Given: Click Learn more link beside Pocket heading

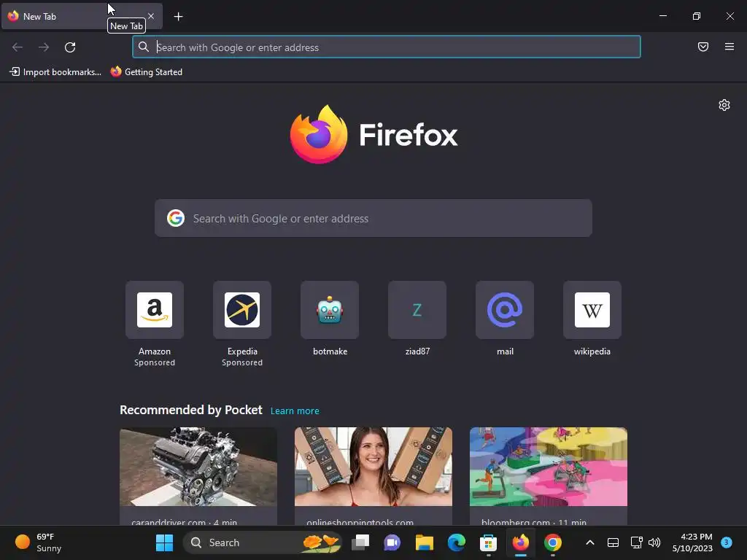Looking at the screenshot, I should [x=295, y=411].
